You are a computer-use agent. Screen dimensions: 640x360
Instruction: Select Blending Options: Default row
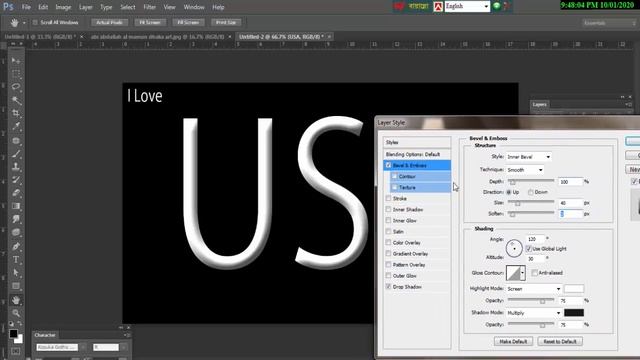[x=417, y=154]
